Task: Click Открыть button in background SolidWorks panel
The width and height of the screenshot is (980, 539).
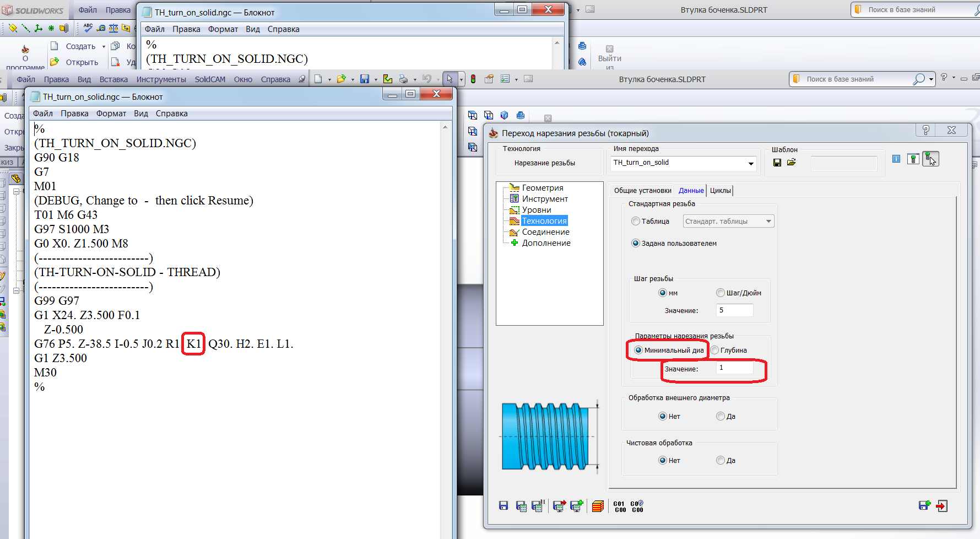Action: (74, 62)
